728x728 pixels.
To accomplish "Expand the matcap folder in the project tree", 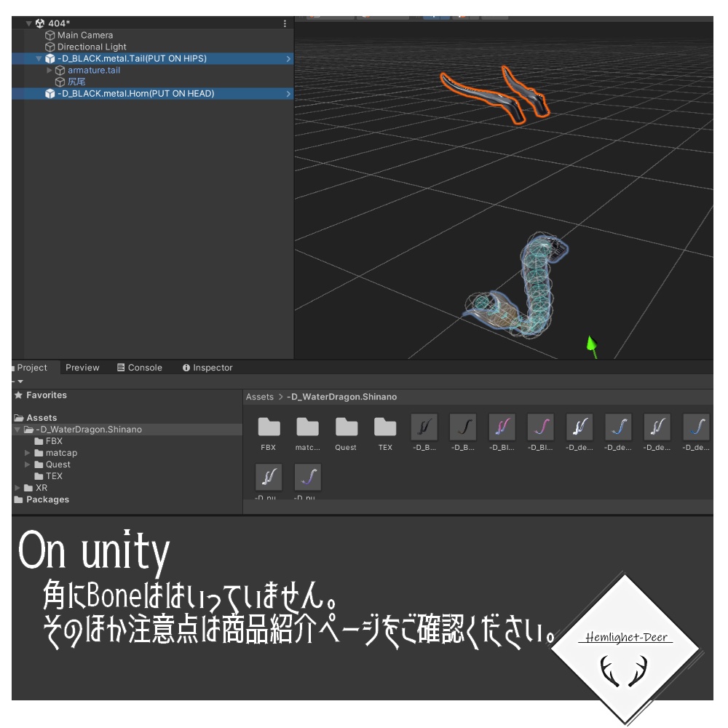I will (28, 453).
